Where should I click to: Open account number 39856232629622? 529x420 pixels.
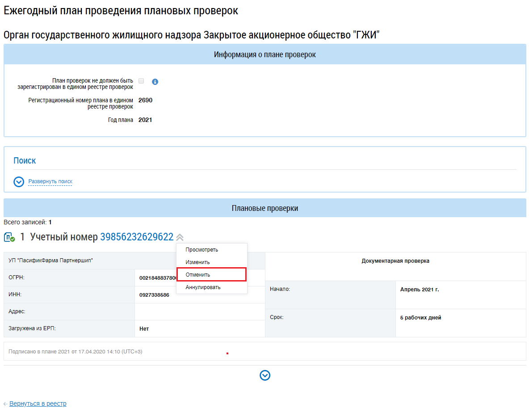point(137,237)
